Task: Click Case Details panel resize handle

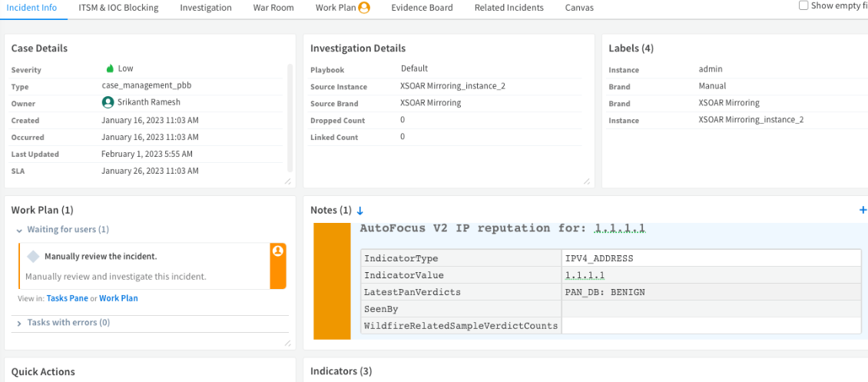Action: (288, 181)
